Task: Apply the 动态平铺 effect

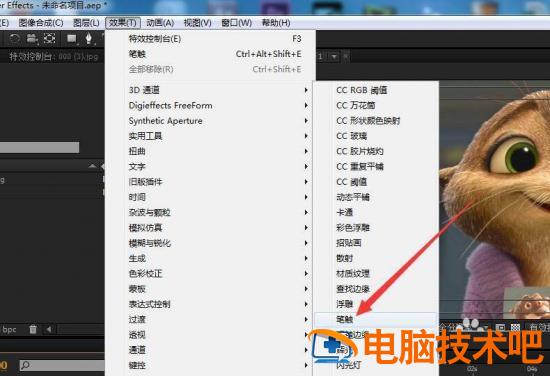Action: coord(376,197)
